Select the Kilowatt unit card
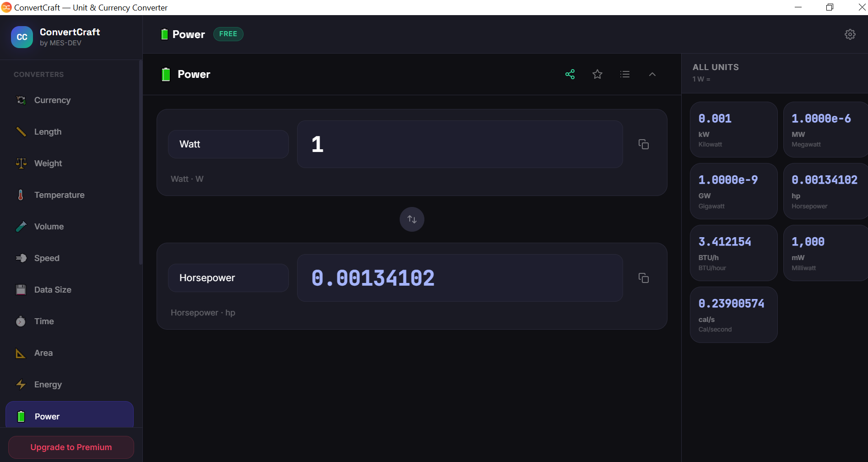868x462 pixels. [733, 130]
